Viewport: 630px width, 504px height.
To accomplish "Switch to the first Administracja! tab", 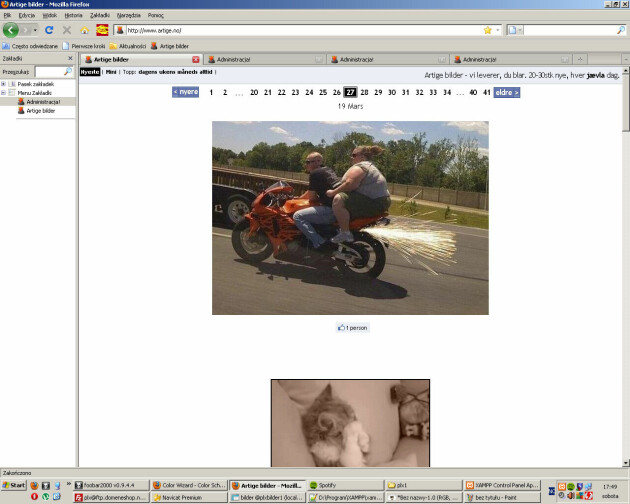I will click(x=264, y=59).
